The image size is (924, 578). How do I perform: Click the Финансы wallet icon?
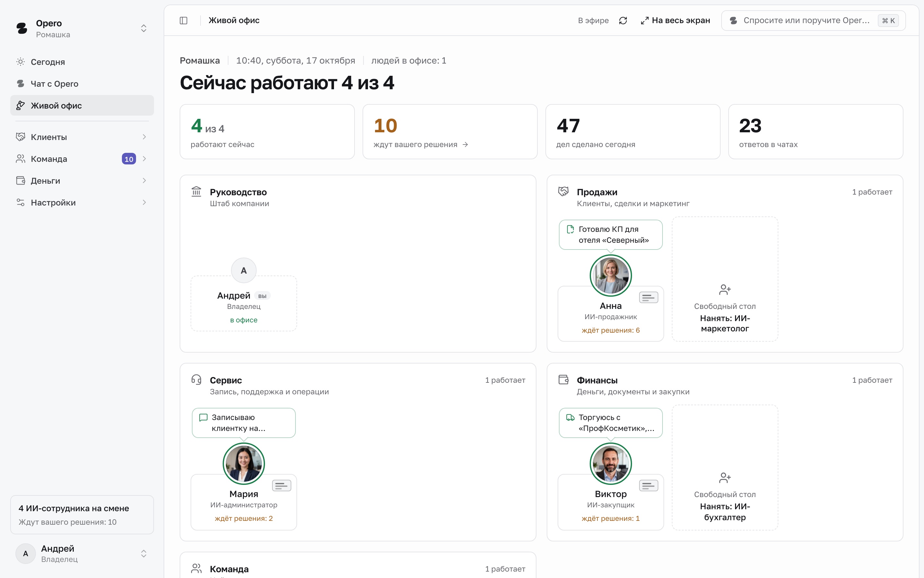click(563, 379)
